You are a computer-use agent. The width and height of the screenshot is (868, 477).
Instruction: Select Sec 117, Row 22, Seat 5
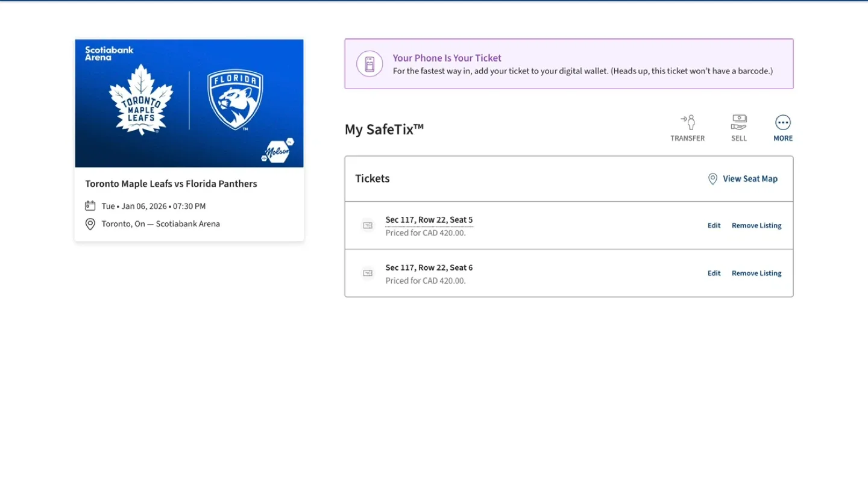(x=429, y=219)
